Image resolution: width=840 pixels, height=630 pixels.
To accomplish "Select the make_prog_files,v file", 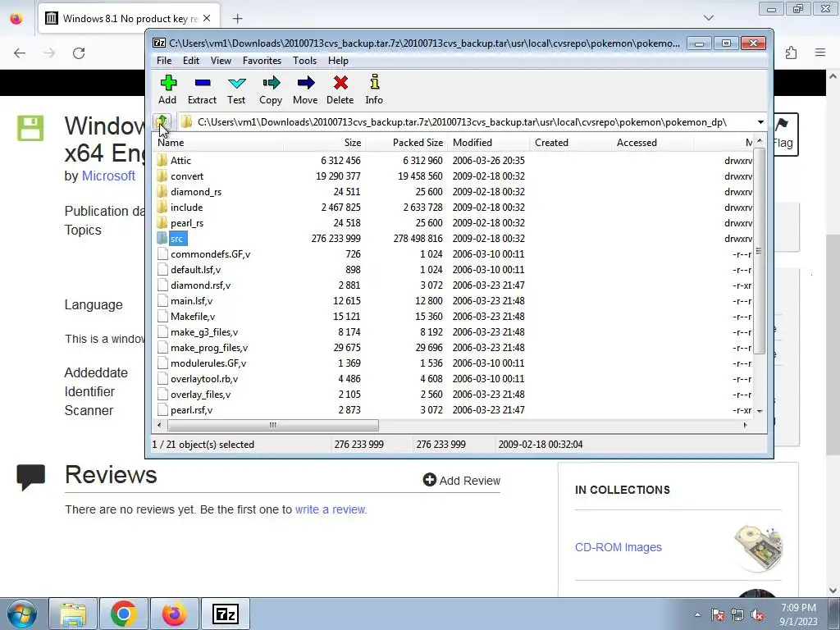I will (209, 348).
